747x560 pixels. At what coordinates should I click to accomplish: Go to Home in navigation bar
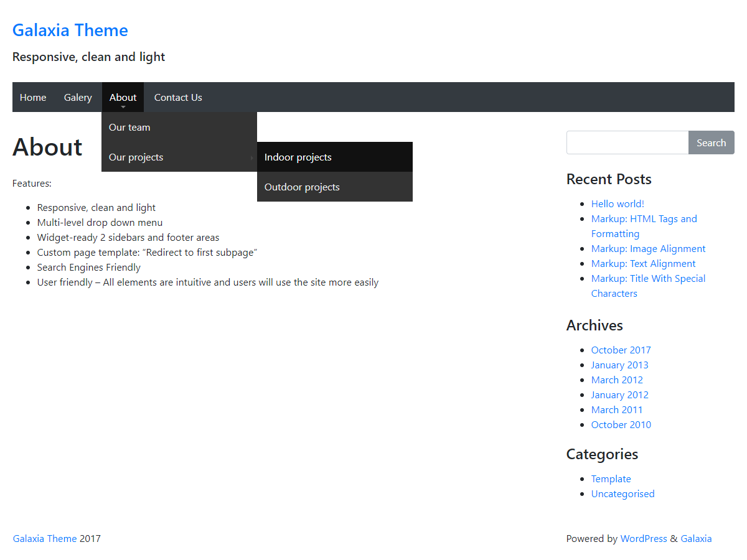tap(33, 97)
